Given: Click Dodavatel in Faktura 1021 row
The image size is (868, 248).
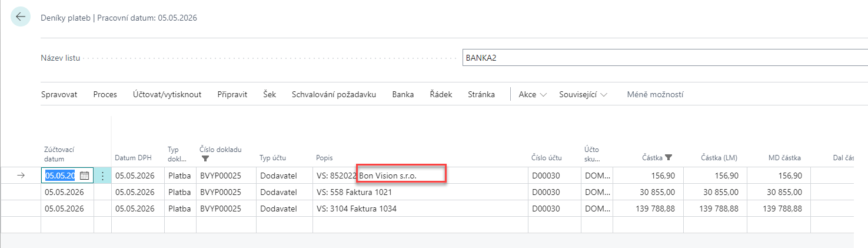Looking at the screenshot, I should click(x=278, y=192).
